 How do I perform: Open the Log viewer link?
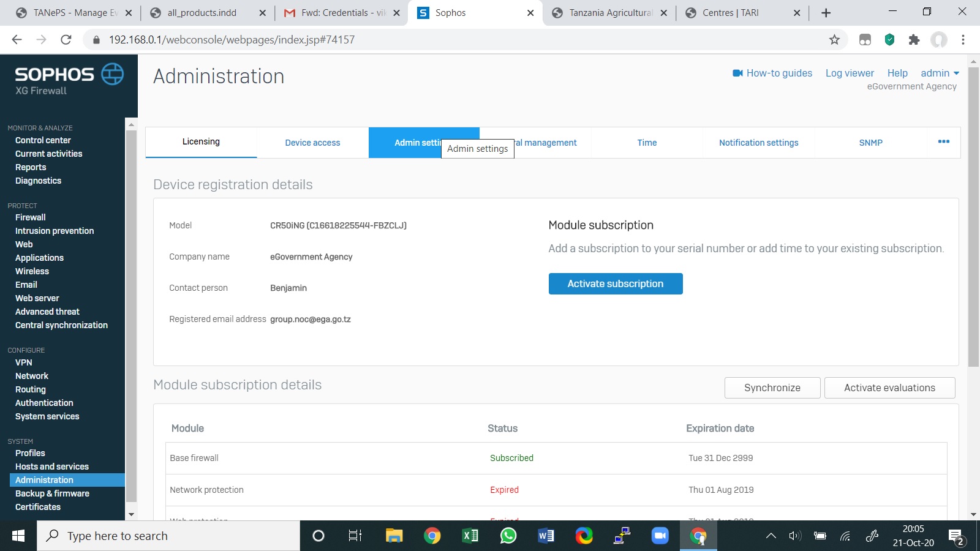pos(850,73)
